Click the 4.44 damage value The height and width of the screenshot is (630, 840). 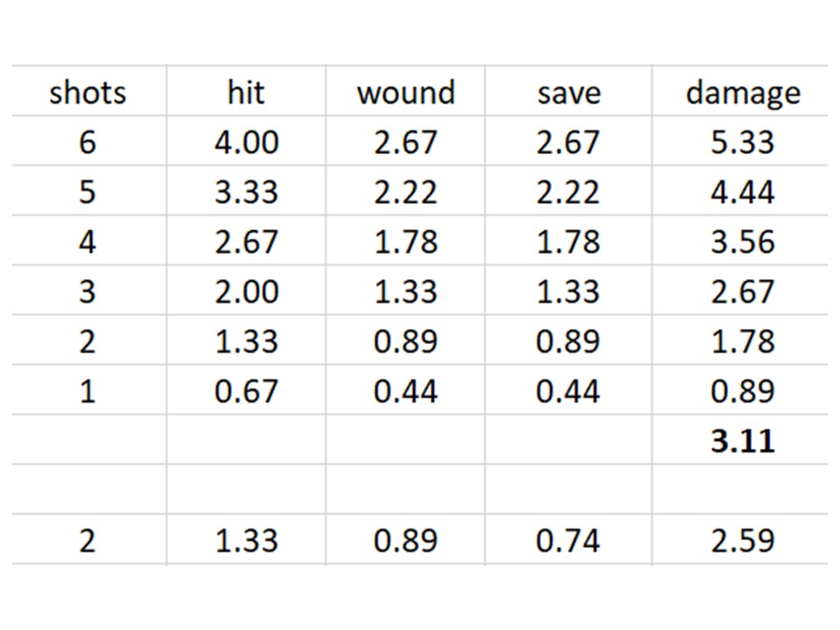(742, 192)
